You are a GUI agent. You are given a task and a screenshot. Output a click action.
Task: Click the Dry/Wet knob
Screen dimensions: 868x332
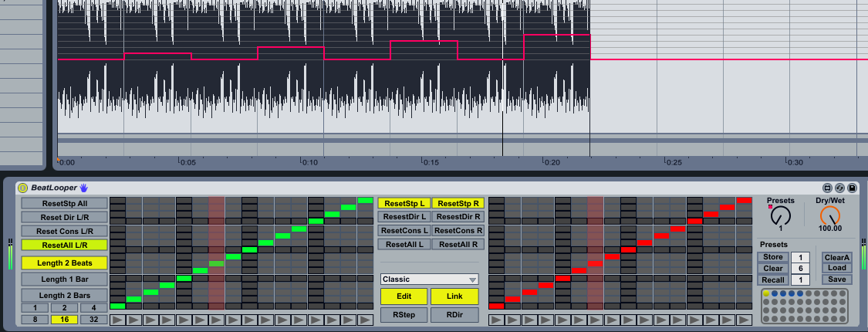(830, 216)
